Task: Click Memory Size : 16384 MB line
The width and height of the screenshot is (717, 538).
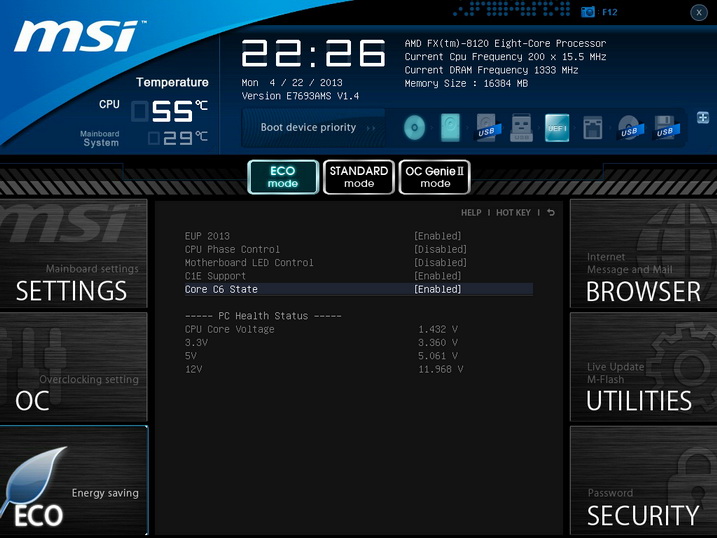Action: tap(466, 83)
